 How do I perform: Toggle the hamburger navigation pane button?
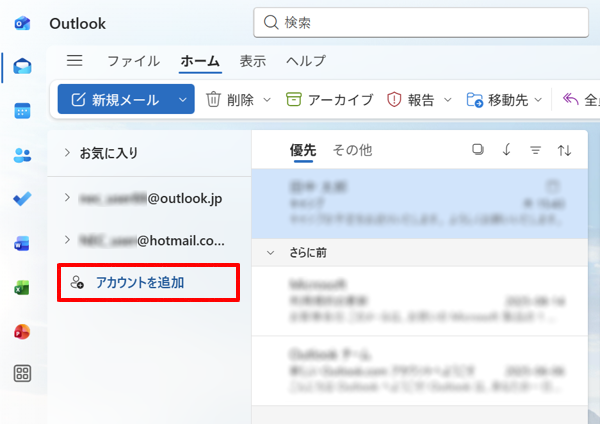[74, 61]
